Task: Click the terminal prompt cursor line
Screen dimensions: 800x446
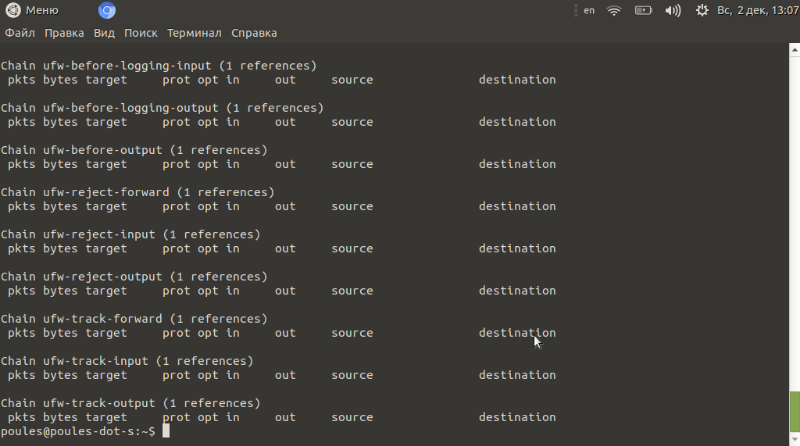Action: click(x=85, y=432)
